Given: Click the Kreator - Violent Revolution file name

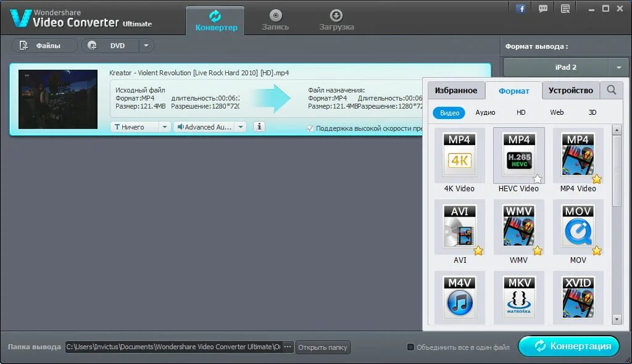Looking at the screenshot, I should point(199,73).
